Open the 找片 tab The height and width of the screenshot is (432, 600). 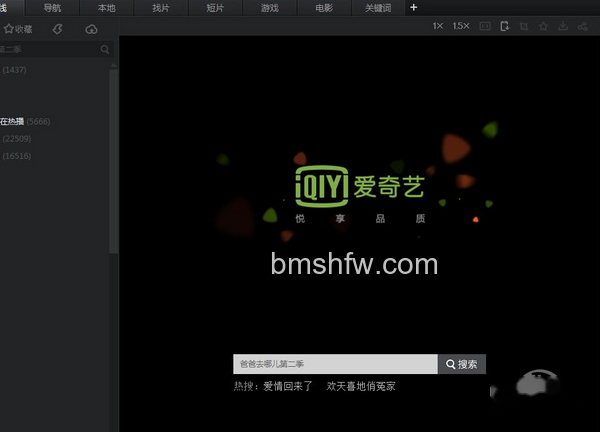(161, 8)
